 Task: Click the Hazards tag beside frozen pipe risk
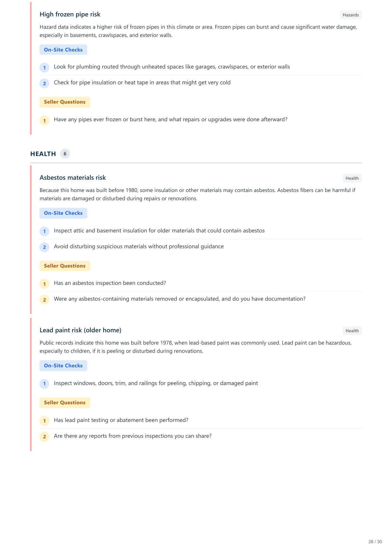pyautogui.click(x=351, y=15)
